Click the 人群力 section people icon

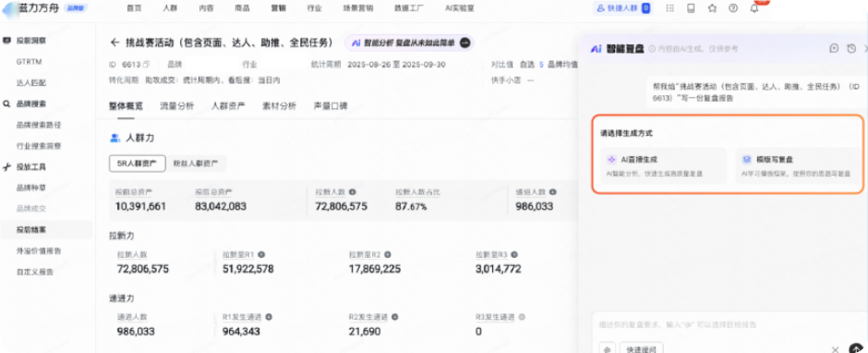click(115, 138)
